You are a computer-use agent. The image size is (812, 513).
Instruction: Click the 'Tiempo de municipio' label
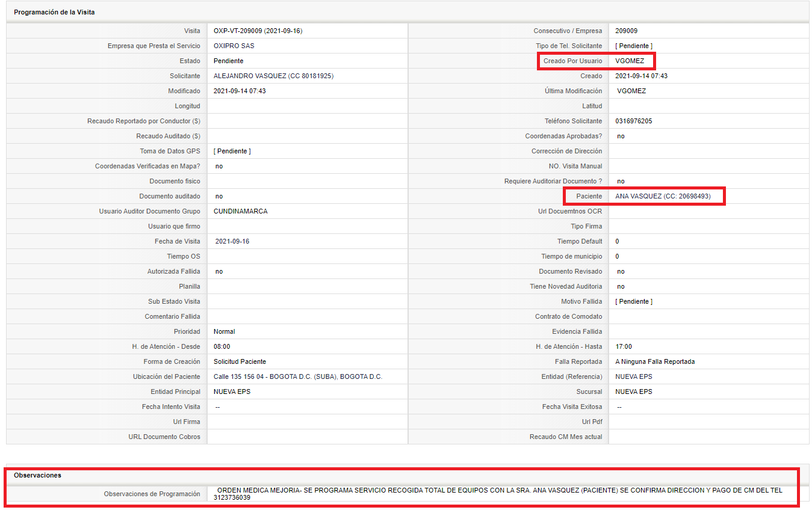point(571,256)
